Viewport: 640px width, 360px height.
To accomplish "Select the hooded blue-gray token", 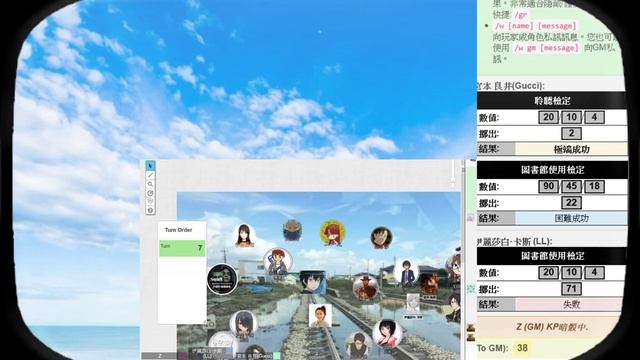I will click(292, 230).
